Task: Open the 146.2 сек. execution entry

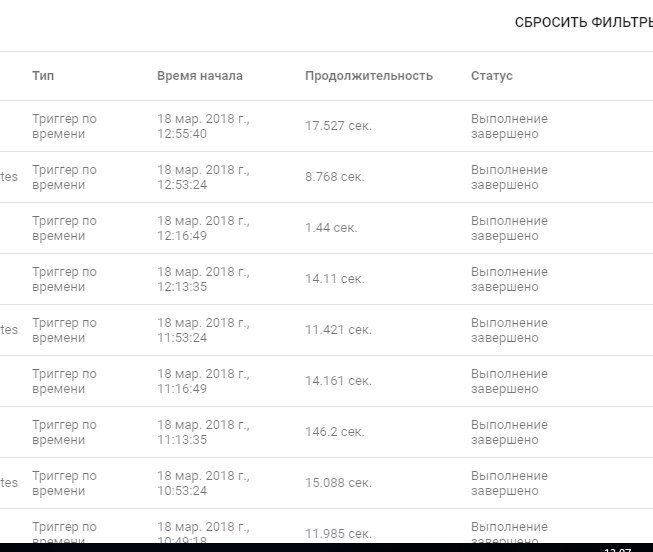Action: tap(334, 432)
